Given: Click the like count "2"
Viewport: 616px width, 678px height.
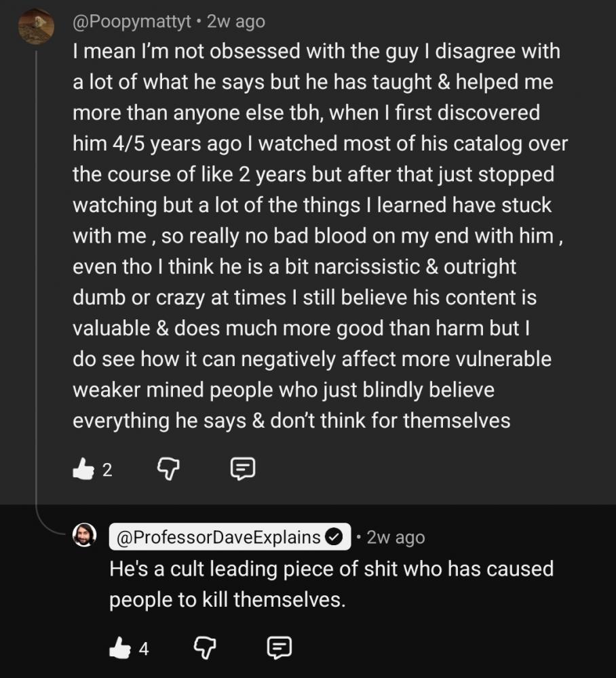Looking at the screenshot, I should click(107, 469).
